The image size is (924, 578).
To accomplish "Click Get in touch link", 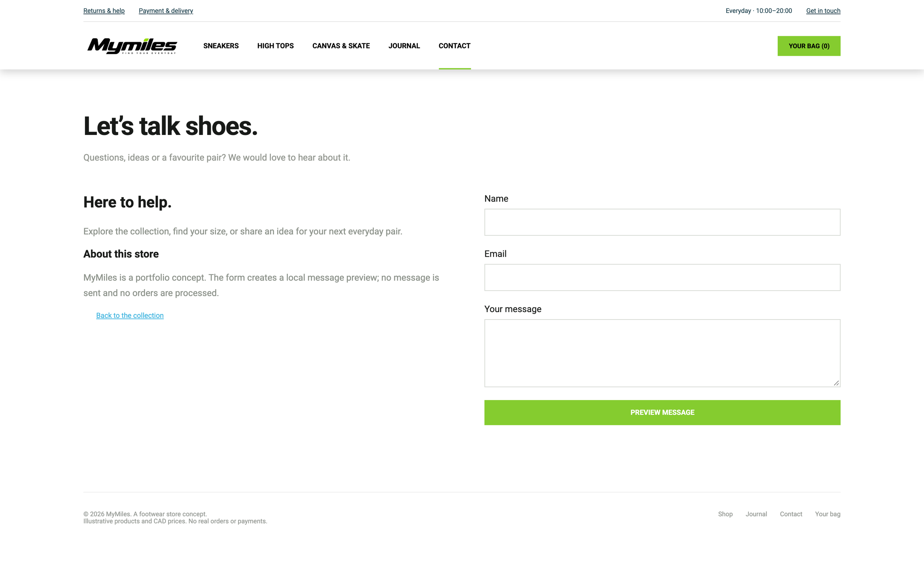I will (823, 11).
